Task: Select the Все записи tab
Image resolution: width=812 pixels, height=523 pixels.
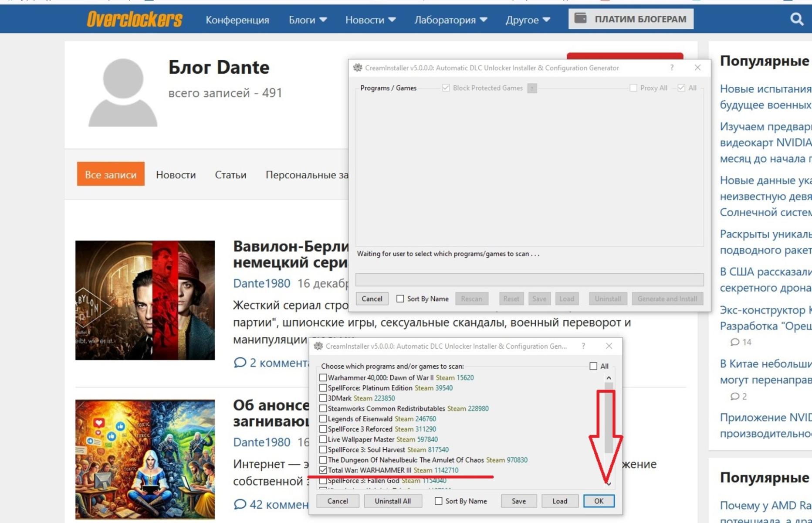Action: click(111, 174)
